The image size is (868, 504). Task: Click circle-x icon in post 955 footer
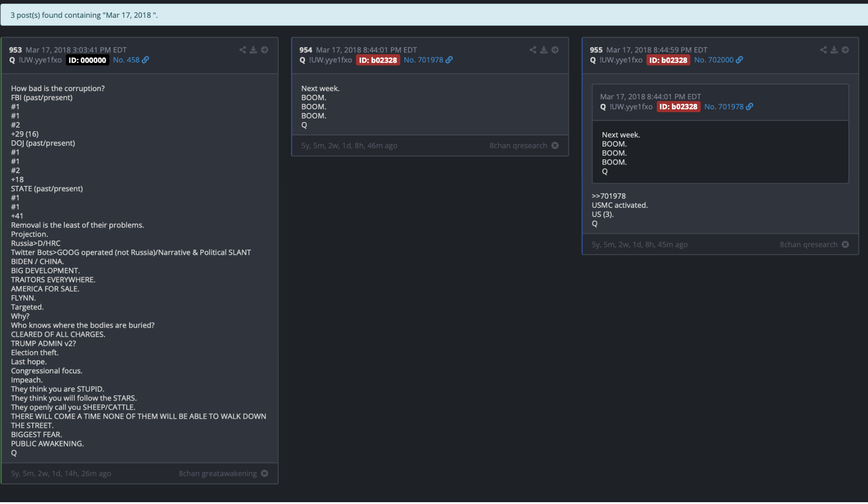845,244
